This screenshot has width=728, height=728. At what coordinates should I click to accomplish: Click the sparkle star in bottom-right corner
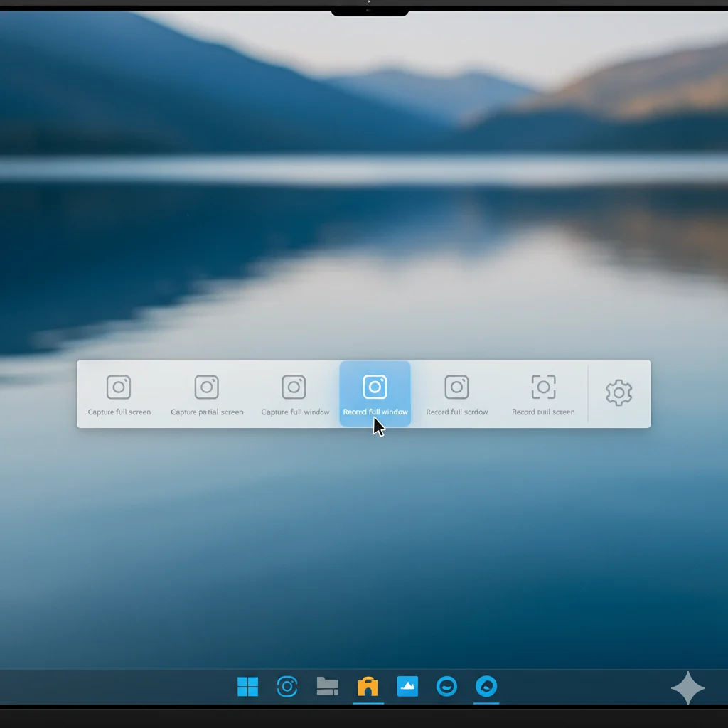[687, 688]
